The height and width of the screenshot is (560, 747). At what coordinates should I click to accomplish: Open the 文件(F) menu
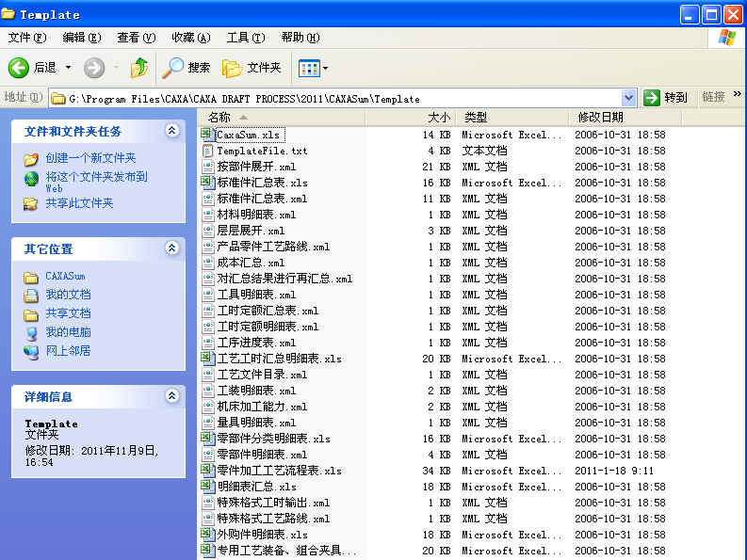point(27,38)
